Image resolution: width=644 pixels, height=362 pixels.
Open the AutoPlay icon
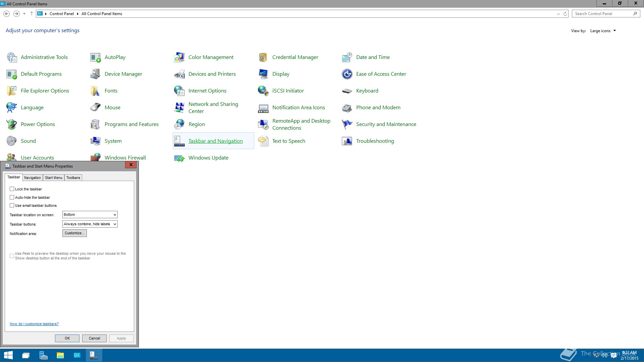coord(96,57)
